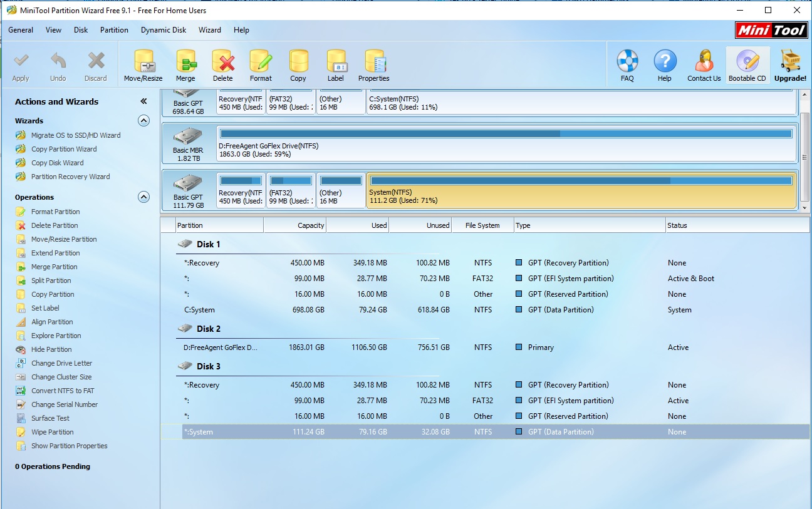Sort by the Status column header
The image size is (812, 509).
tap(737, 225)
